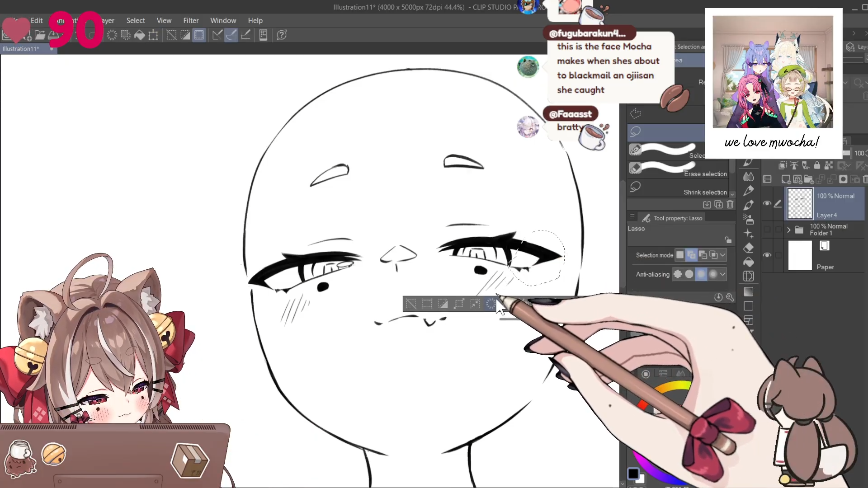Image resolution: width=868 pixels, height=488 pixels.
Task: Delete sub tool with trash icon
Action: (730, 205)
